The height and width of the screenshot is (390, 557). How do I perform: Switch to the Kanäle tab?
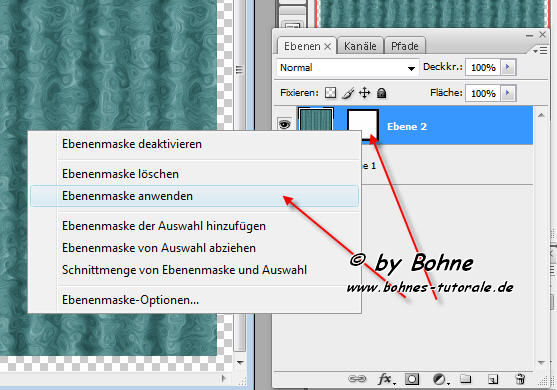pyautogui.click(x=360, y=46)
